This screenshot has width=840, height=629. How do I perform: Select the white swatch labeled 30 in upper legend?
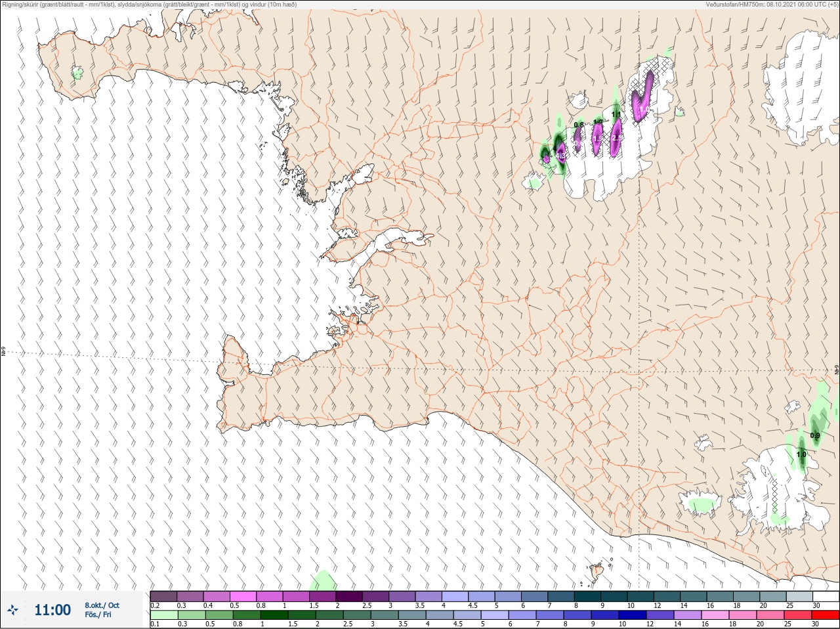point(826,596)
